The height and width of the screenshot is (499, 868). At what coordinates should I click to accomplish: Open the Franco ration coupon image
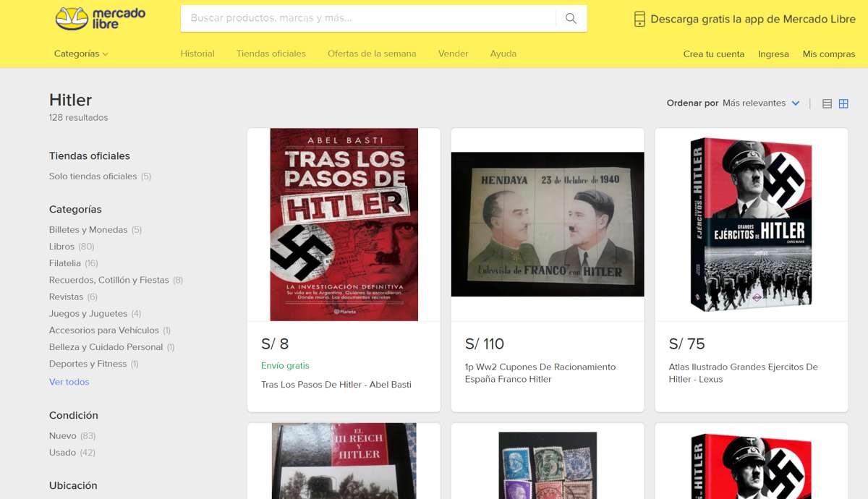[548, 224]
